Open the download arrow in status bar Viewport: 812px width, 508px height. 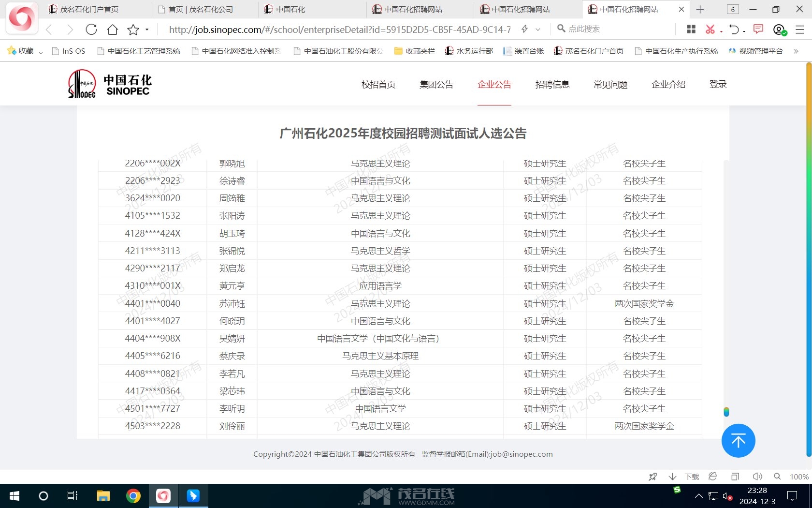[x=672, y=477]
